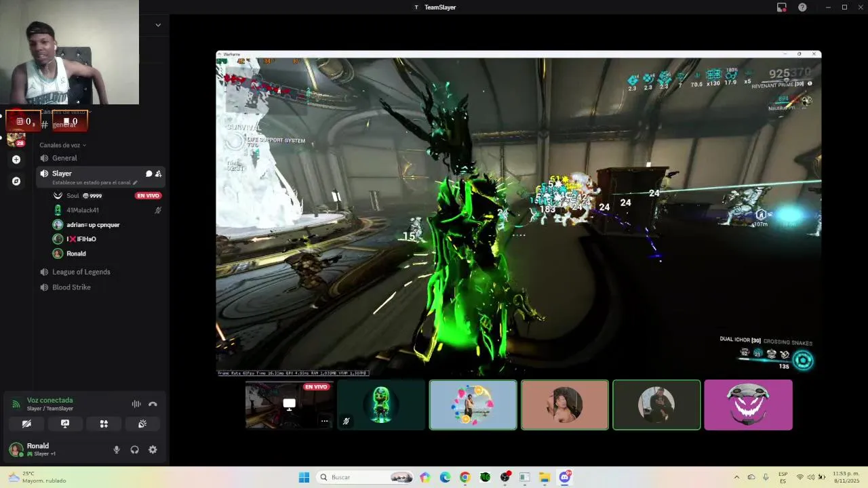Viewport: 868px width, 488px height.
Task: Open user settings gear
Action: [153, 449]
